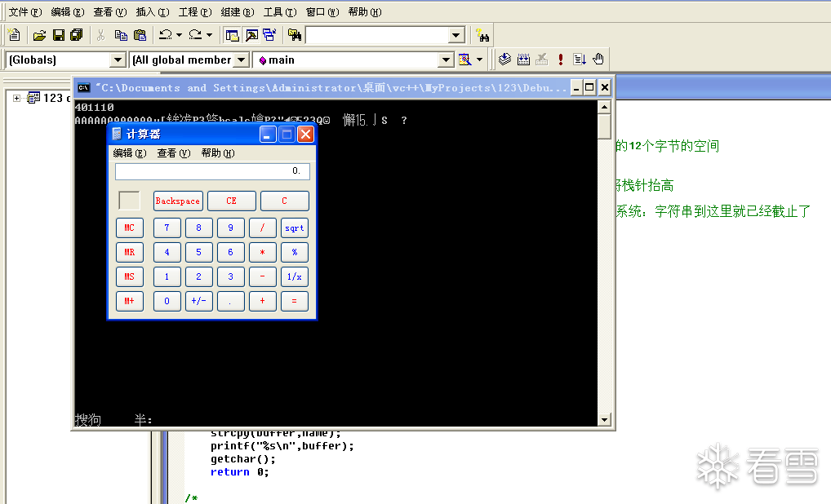Open the 文件 menu in Visual C++
Screen dimensions: 831x504
[25, 12]
